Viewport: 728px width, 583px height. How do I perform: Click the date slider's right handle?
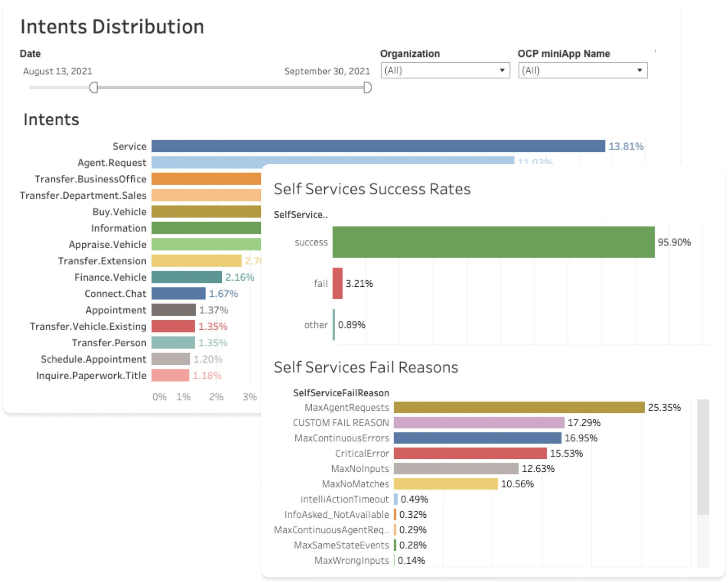coord(367,88)
